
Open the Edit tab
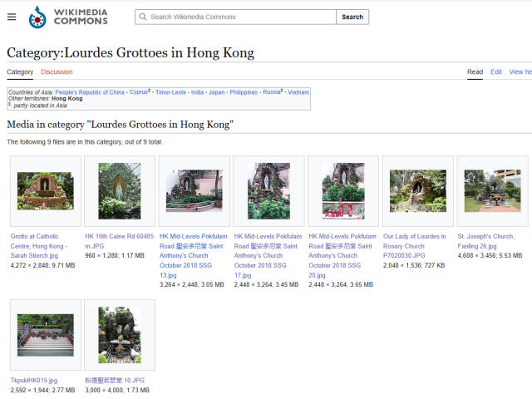point(495,72)
